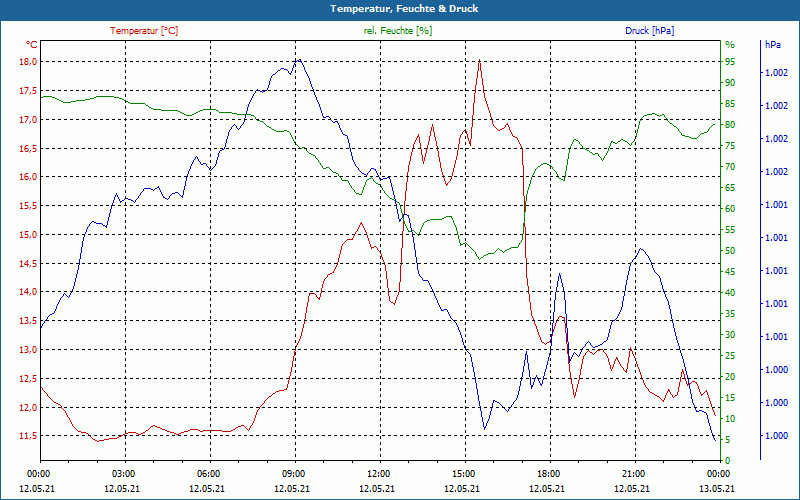Click temperature axis value "13,5"
The height and width of the screenshot is (500, 800).
[x=29, y=321]
